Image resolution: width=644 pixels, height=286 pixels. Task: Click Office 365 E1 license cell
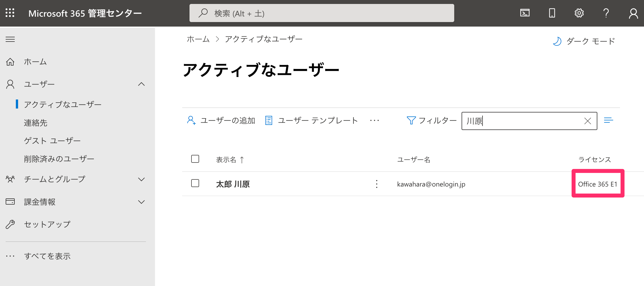[598, 184]
